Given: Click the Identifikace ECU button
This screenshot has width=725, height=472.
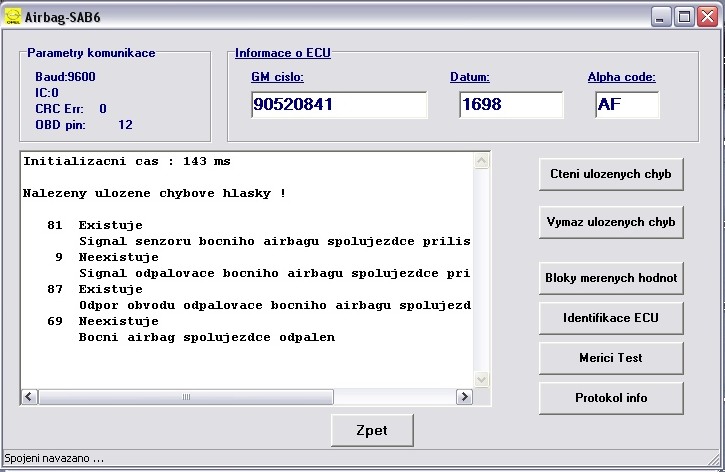Looking at the screenshot, I should [x=611, y=318].
